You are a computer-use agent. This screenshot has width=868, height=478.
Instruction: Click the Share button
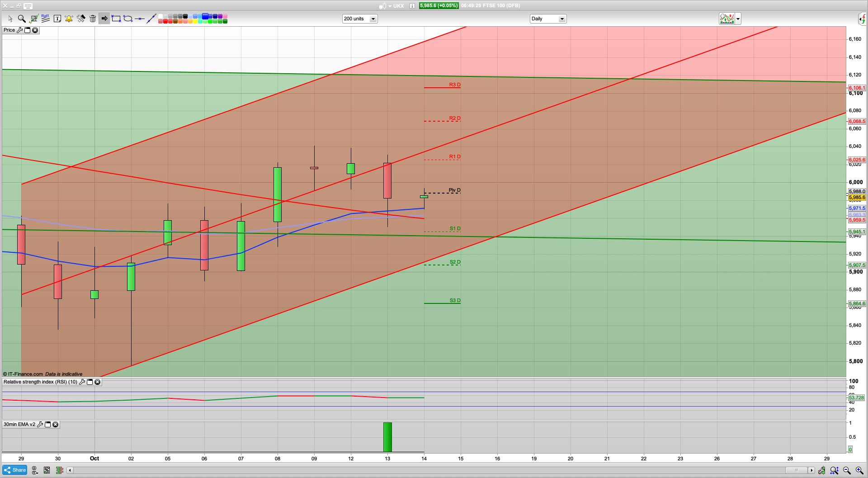tap(14, 470)
